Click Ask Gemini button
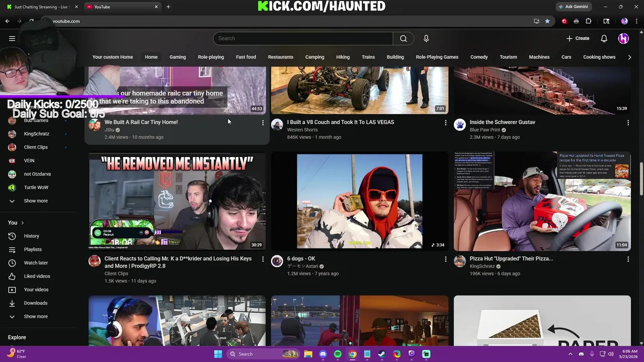Viewport: 644px width, 362px height. [573, 7]
